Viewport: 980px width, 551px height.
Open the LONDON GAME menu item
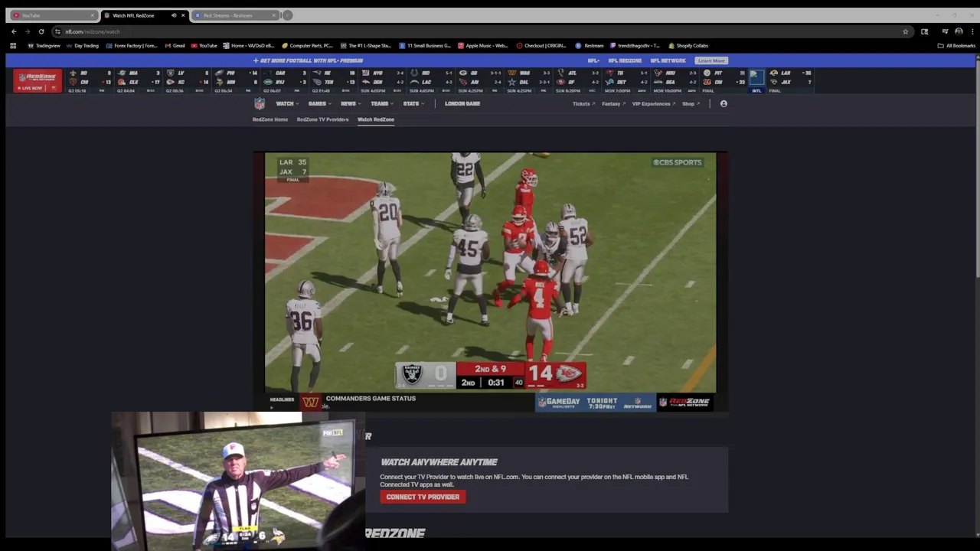tap(462, 103)
